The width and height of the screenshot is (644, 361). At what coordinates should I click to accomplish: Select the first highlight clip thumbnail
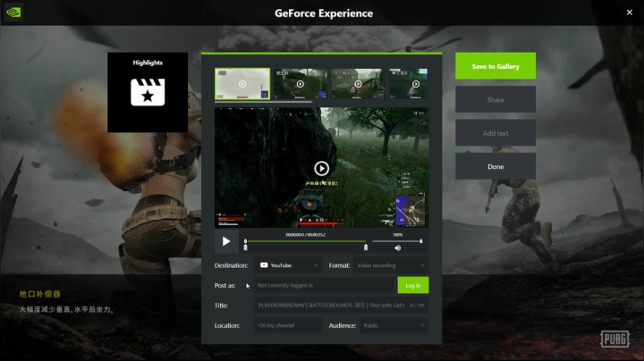pyautogui.click(x=242, y=84)
